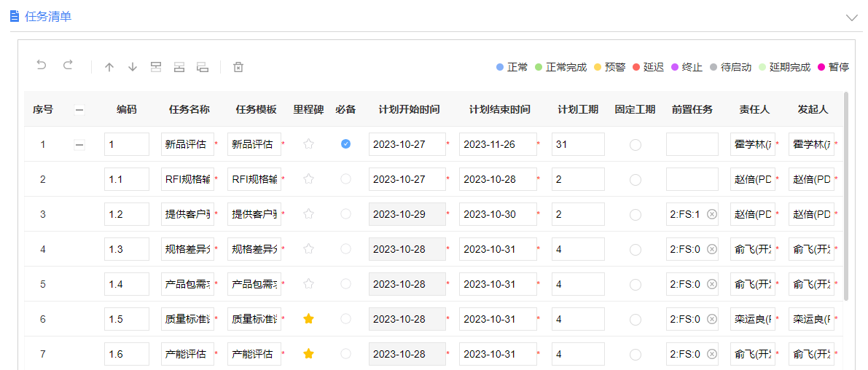
Task: Enable the milestone star for task 1.1
Action: coord(308,179)
